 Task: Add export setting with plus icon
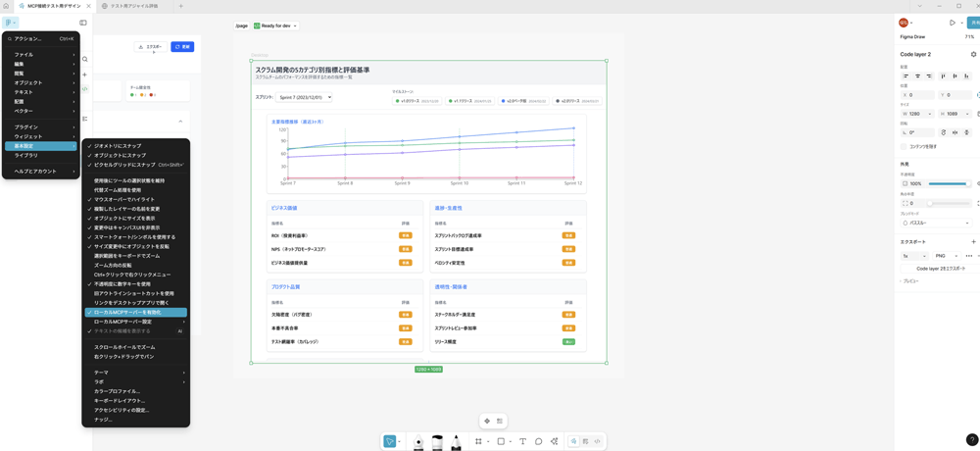coord(973,241)
